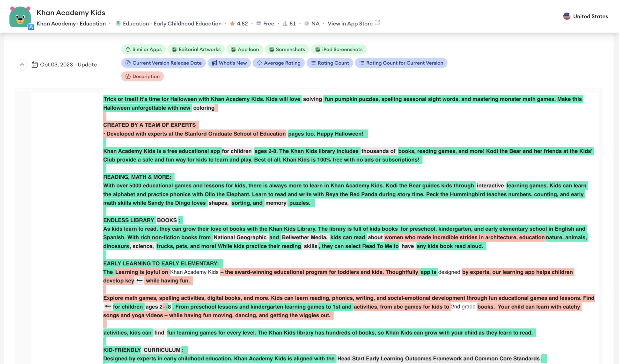619x364 pixels.
Task: Select the Editorial Artworks tag
Action: click(x=196, y=49)
